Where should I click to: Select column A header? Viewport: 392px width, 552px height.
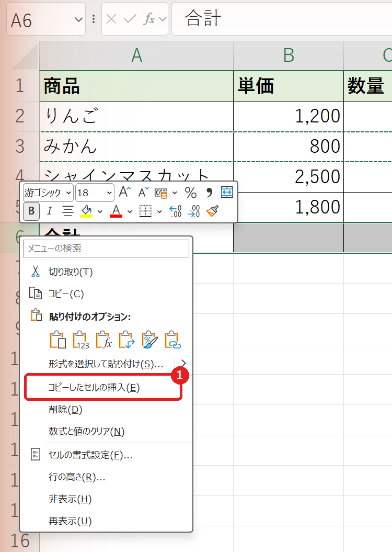tap(136, 55)
